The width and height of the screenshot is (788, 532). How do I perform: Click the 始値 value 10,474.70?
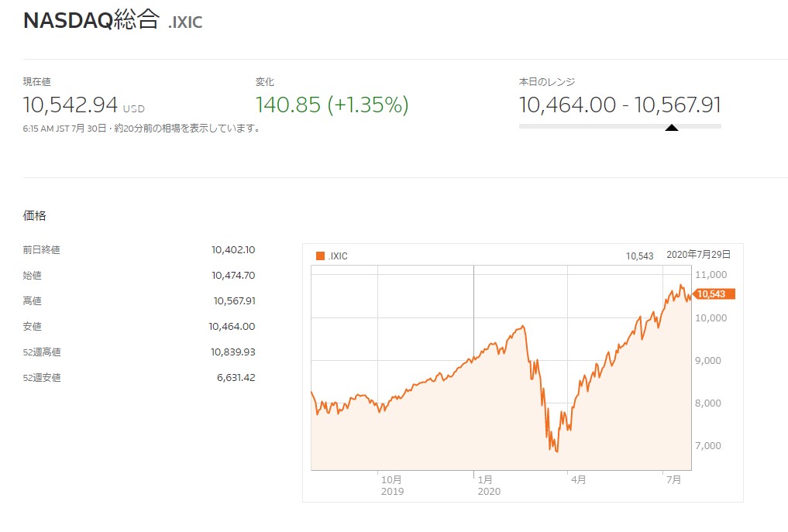click(x=233, y=276)
